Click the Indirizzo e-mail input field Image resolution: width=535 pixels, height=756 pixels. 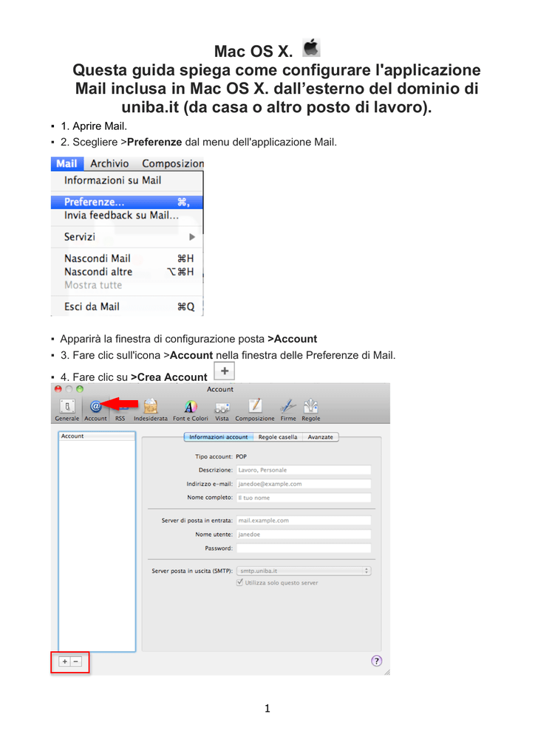coord(304,484)
